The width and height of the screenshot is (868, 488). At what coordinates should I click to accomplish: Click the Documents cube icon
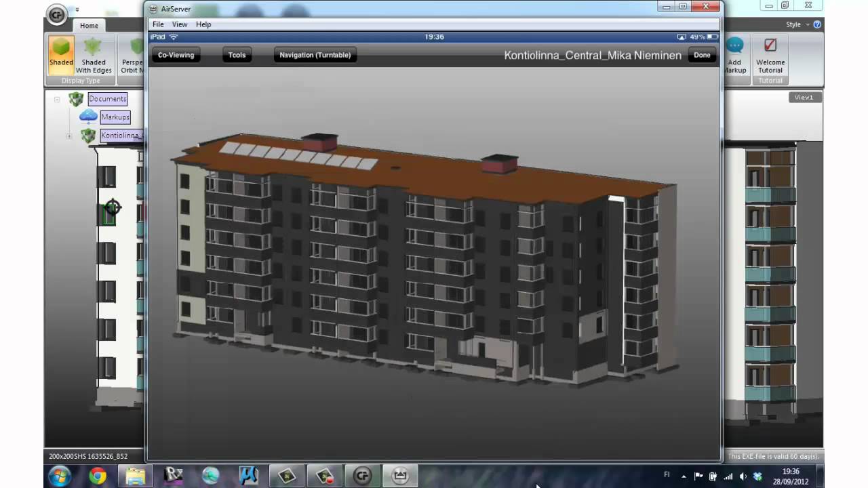(76, 99)
